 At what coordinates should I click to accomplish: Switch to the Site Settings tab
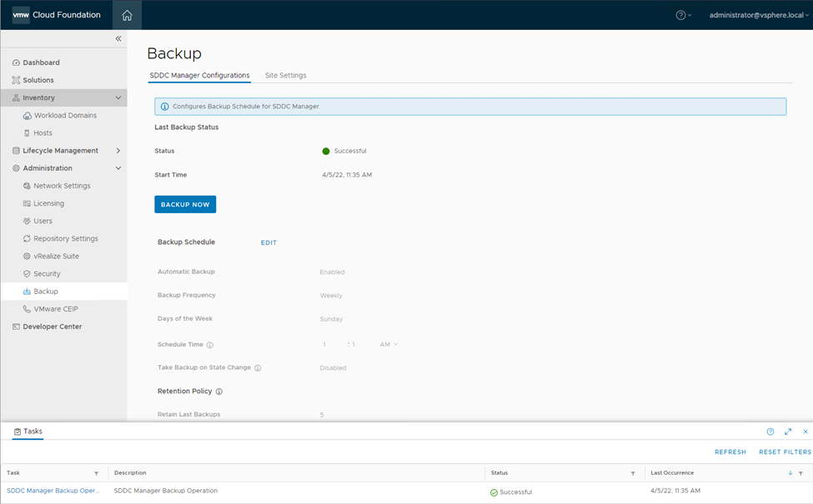(286, 76)
